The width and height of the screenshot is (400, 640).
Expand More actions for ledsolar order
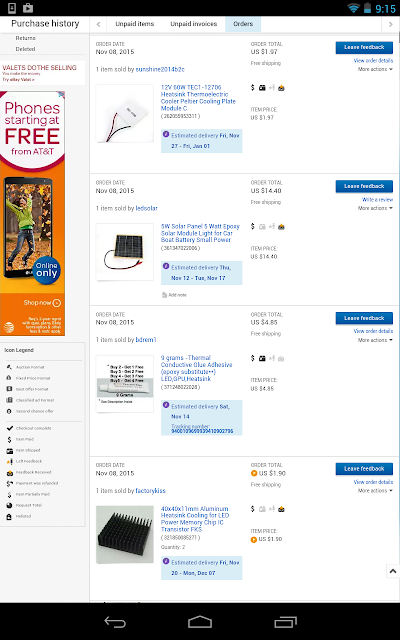375,208
